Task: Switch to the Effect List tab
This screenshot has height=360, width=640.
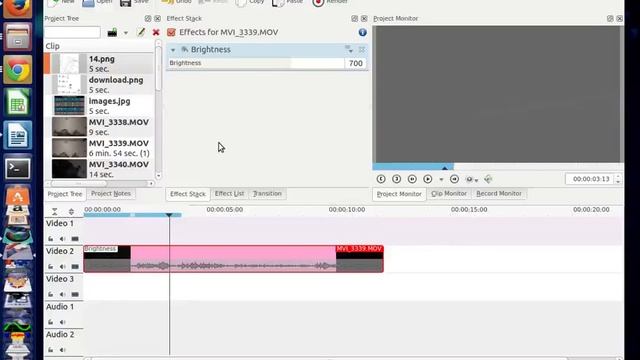Action: click(x=229, y=193)
